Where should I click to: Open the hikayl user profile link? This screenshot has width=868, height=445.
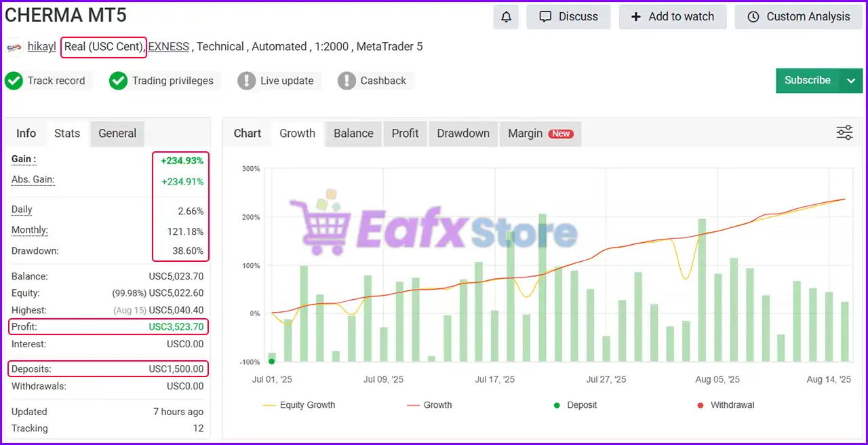tap(42, 47)
